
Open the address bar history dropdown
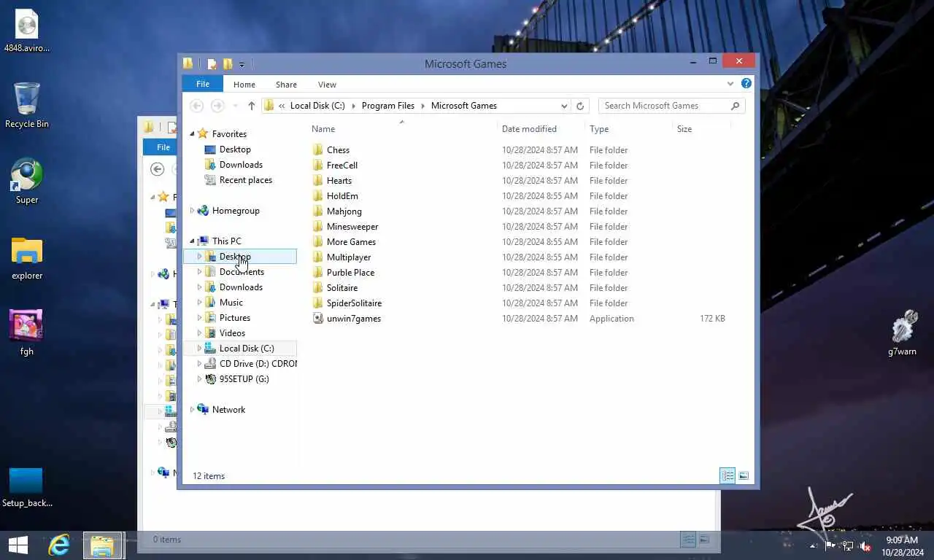click(564, 106)
